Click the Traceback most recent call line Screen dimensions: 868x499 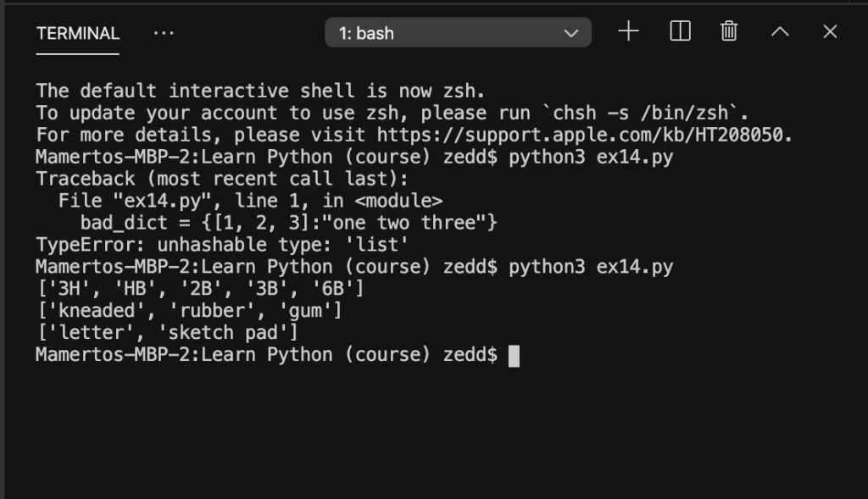[222, 179]
